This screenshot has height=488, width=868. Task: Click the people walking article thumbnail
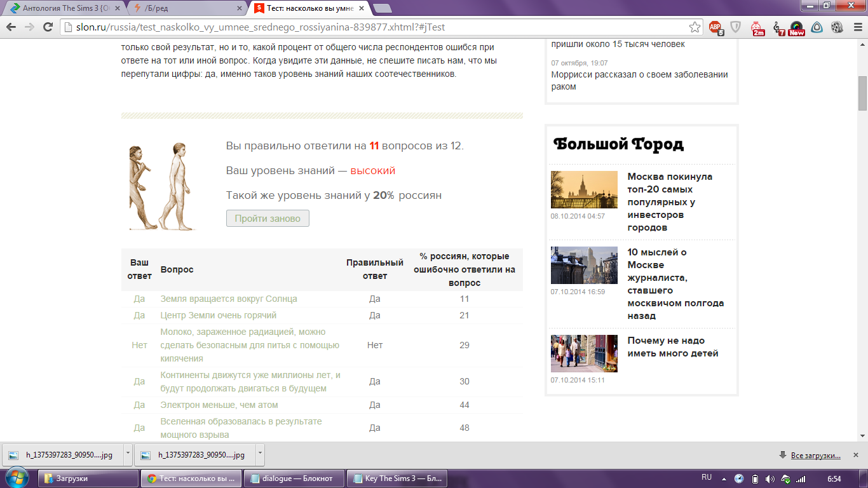click(584, 353)
